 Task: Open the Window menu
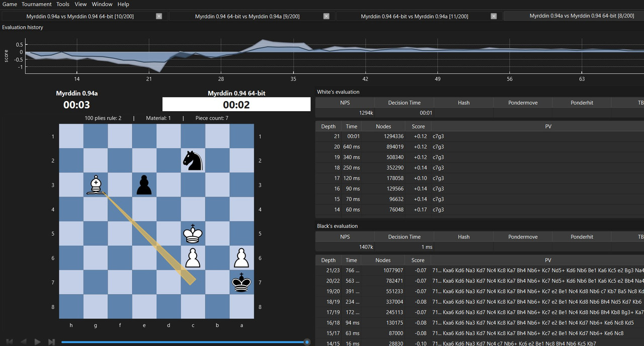[102, 4]
